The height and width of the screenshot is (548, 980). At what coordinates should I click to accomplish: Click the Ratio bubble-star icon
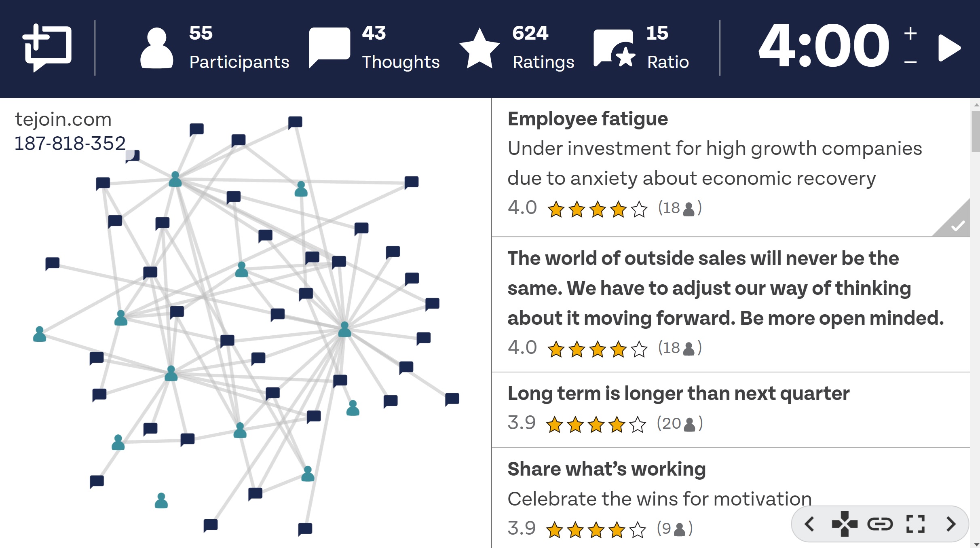tap(614, 48)
